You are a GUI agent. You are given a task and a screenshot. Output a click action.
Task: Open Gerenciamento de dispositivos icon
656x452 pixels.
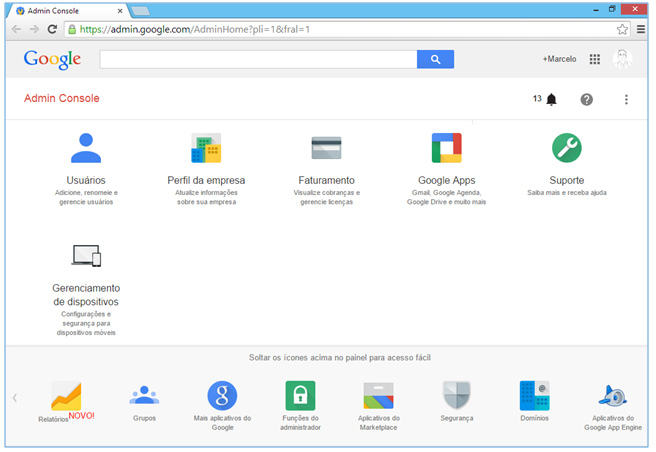point(86,256)
